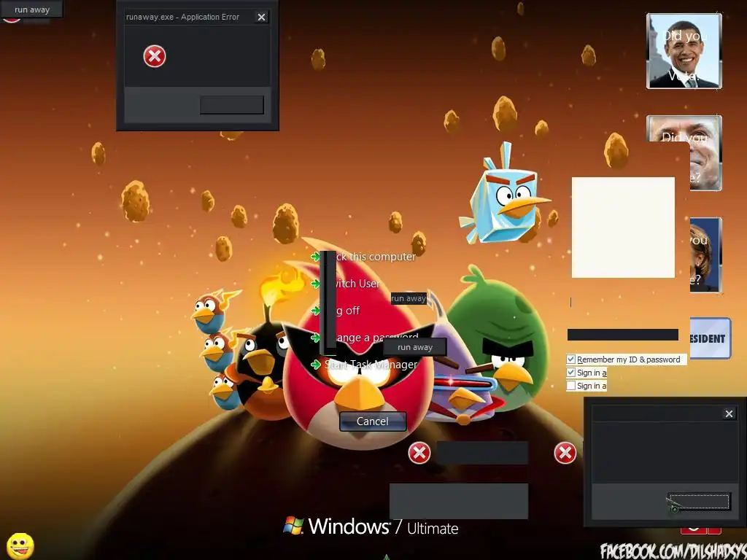Click the blank button in runaway.exe error dialog
Viewport: 747px width, 560px height.
[x=231, y=105]
